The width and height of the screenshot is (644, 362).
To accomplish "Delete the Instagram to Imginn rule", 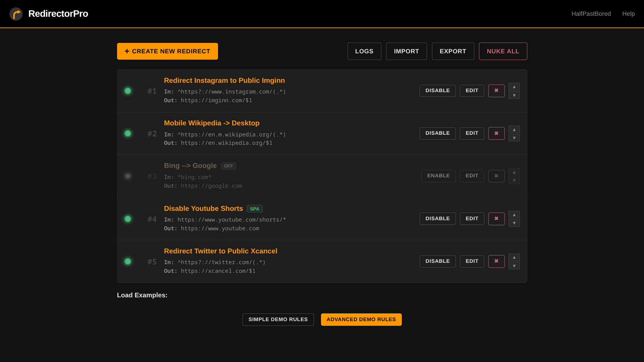I will pos(496,91).
